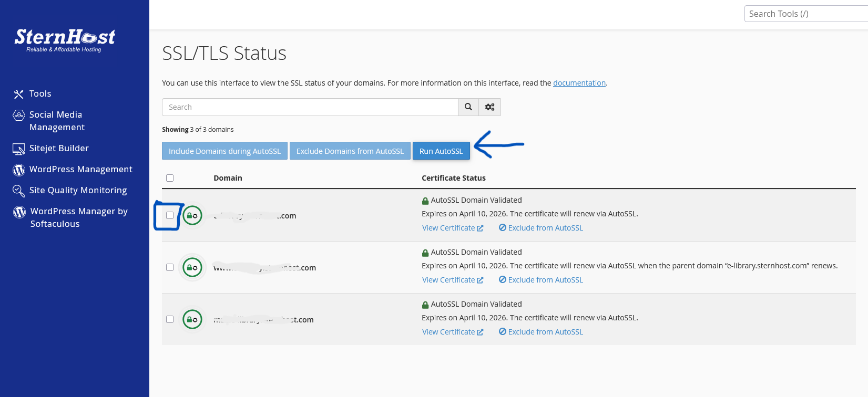Click the WordPress Management icon
868x397 pixels.
coord(19,170)
